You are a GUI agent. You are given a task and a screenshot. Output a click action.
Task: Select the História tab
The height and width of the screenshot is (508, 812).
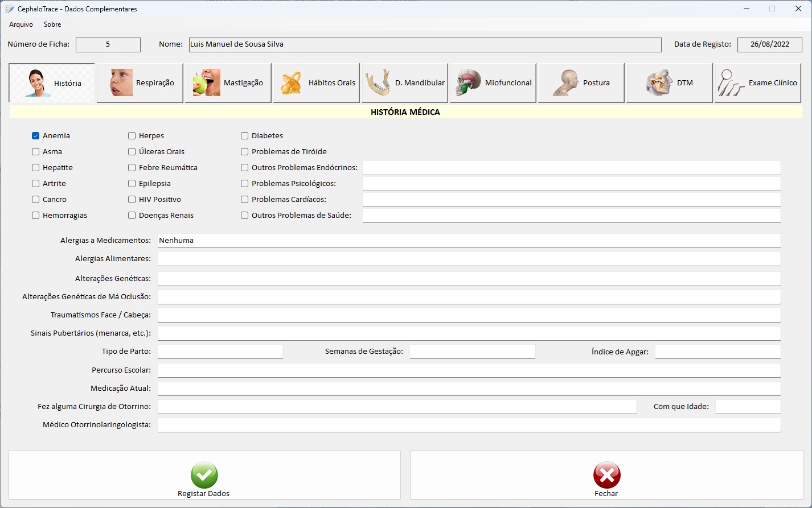click(x=52, y=83)
